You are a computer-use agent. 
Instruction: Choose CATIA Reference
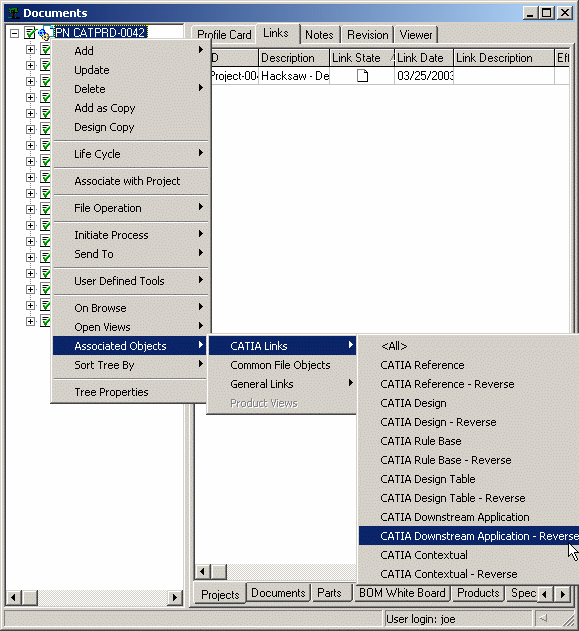[468, 365]
